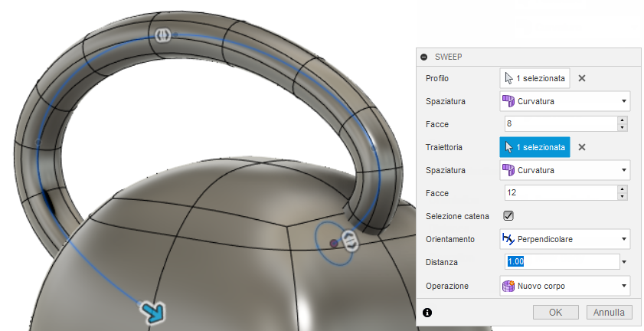Click the Traiettoria '1 selezionata' selector
The image size is (644, 331).
[x=534, y=147]
